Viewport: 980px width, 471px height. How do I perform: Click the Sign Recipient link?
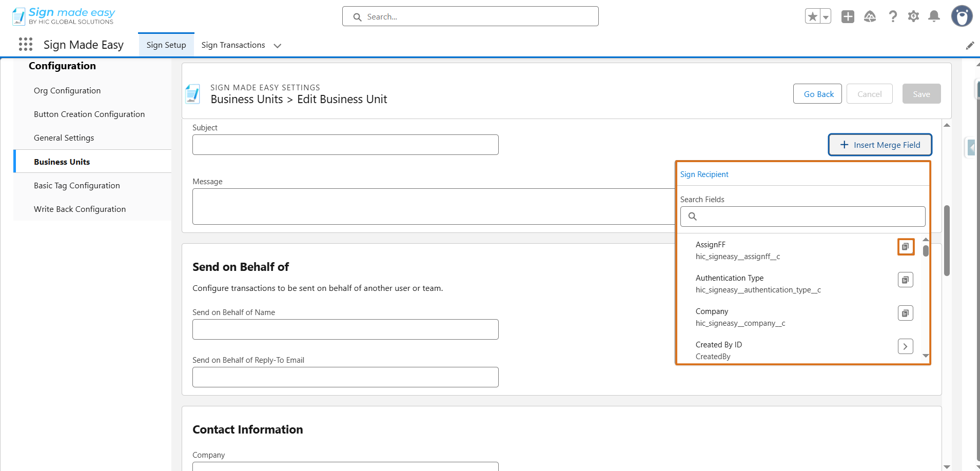(x=704, y=174)
